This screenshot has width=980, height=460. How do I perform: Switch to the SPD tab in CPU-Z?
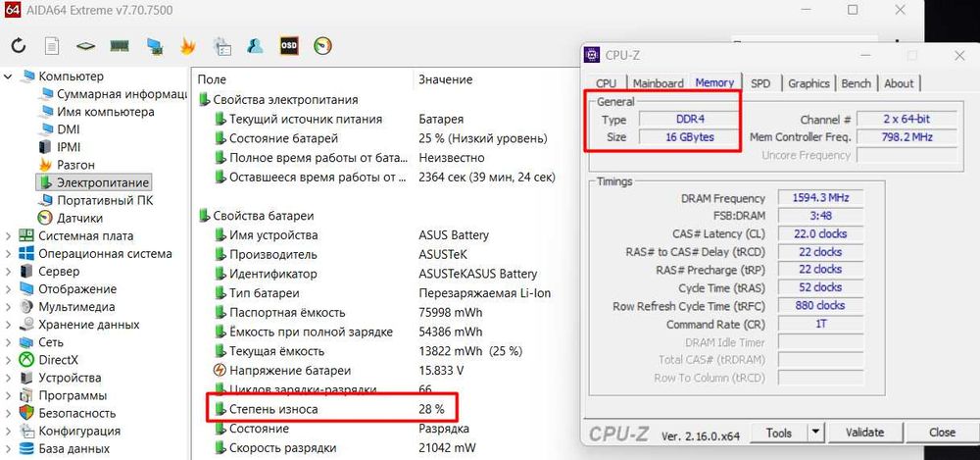760,83
